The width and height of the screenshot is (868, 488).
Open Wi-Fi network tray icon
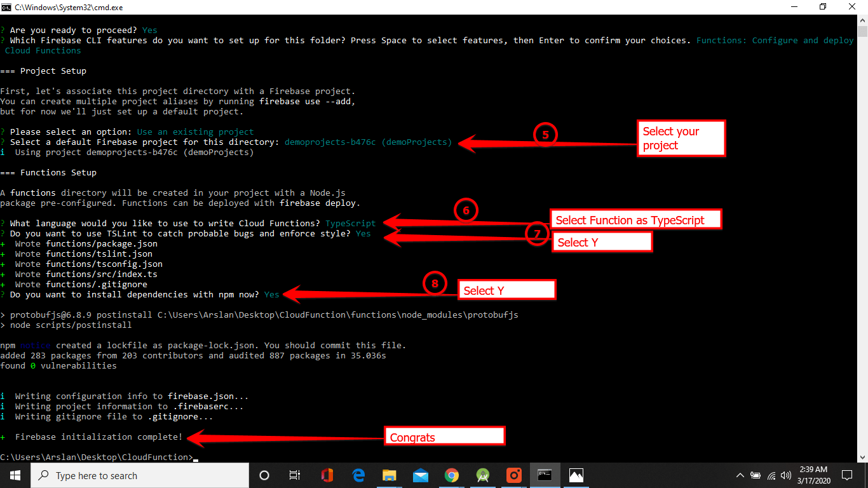(x=771, y=475)
